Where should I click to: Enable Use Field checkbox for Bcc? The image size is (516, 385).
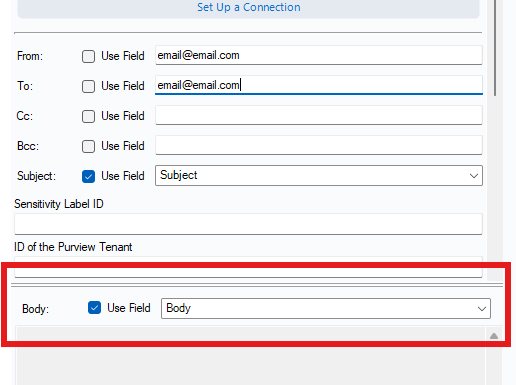(x=88, y=146)
